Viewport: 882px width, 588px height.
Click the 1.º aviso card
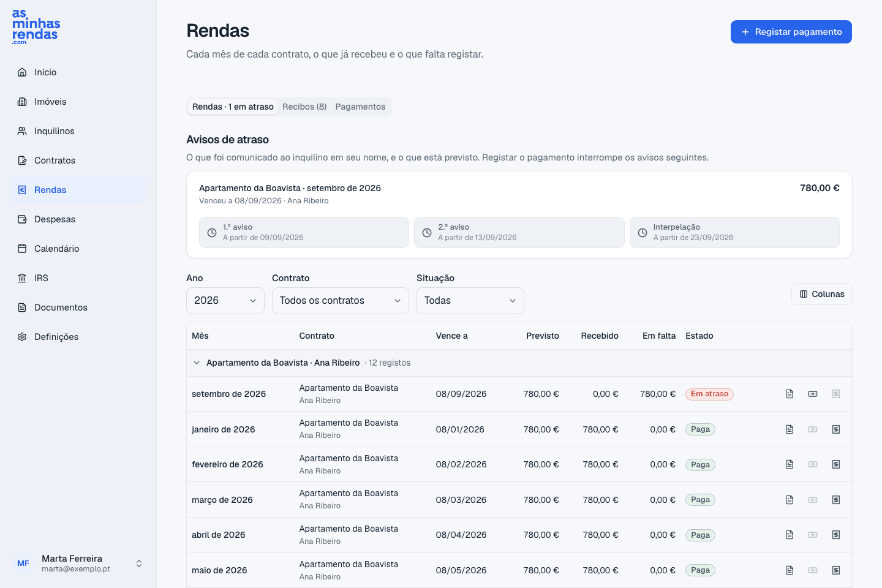304,232
